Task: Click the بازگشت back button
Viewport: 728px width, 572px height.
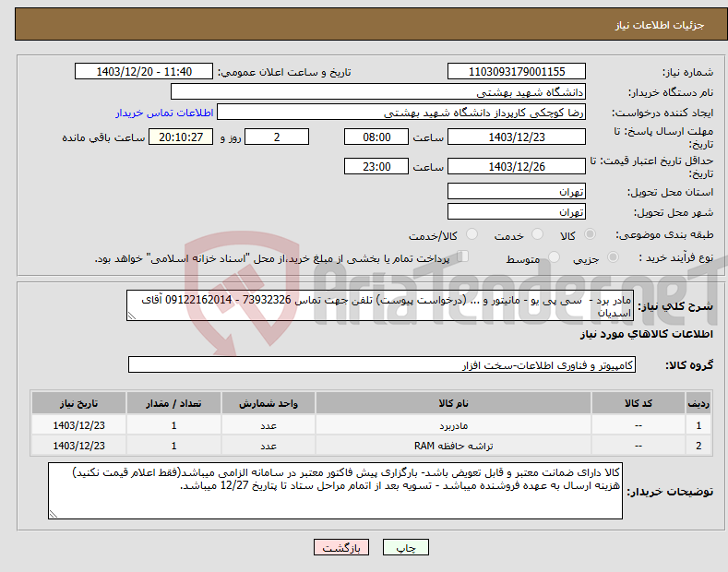Action: pos(341,547)
